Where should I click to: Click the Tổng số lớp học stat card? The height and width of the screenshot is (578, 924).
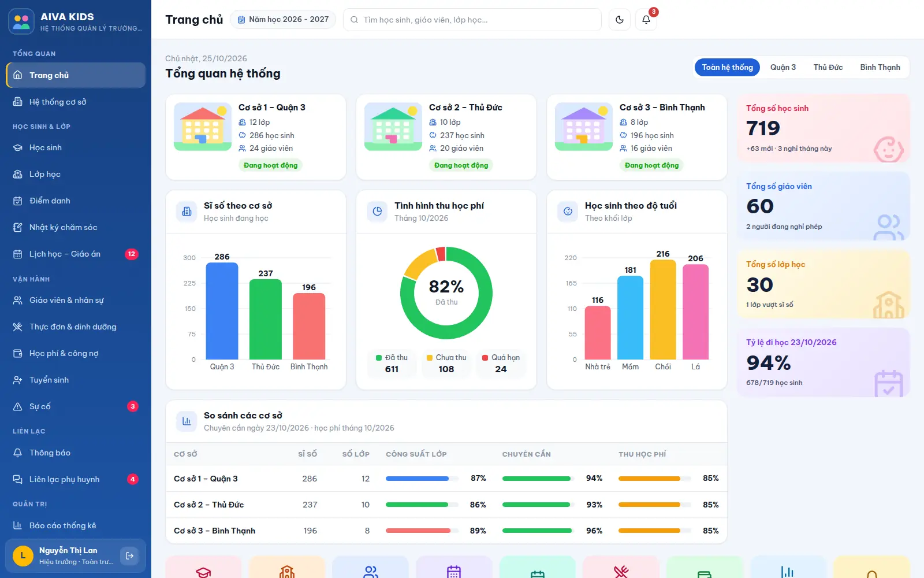pos(824,284)
